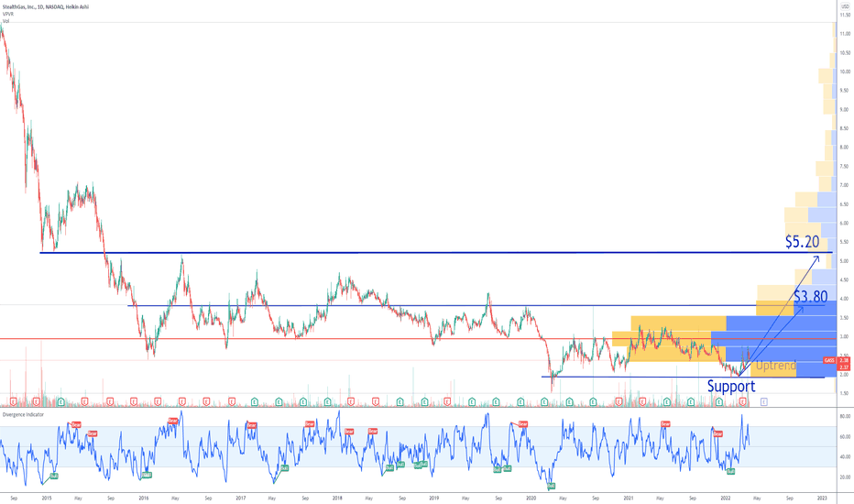854x504 pixels.
Task: Click the GASS ticker price tag
Action: [829, 361]
